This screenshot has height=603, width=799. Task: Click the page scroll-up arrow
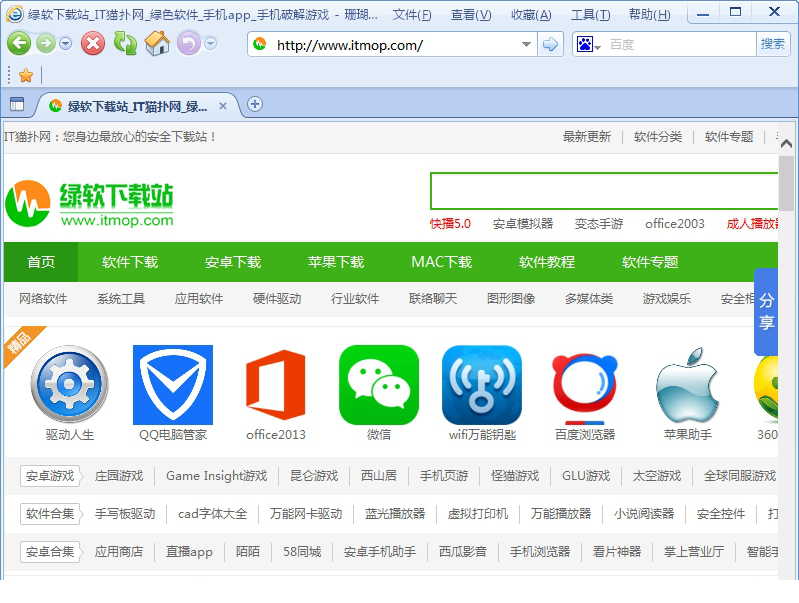[786, 144]
